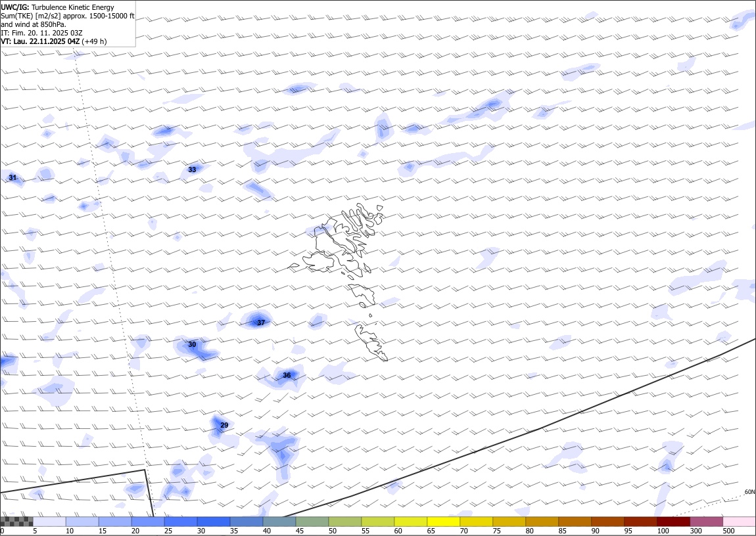
Task: Select the checkered 0–5 legend swatch
Action: (x=17, y=522)
